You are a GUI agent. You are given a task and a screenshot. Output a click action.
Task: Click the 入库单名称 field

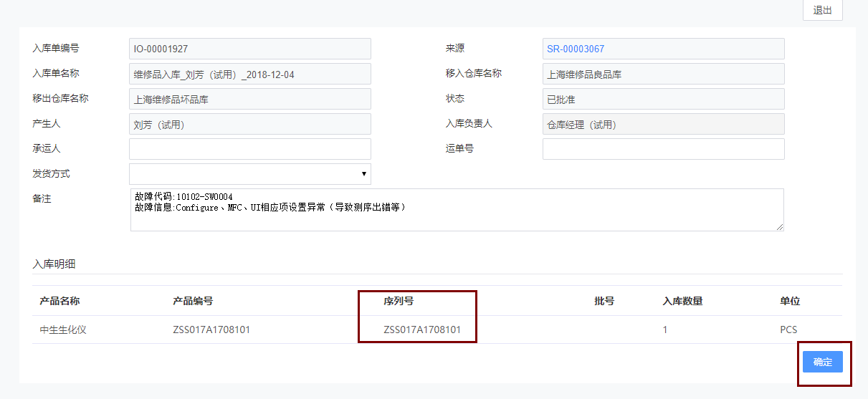click(x=249, y=74)
